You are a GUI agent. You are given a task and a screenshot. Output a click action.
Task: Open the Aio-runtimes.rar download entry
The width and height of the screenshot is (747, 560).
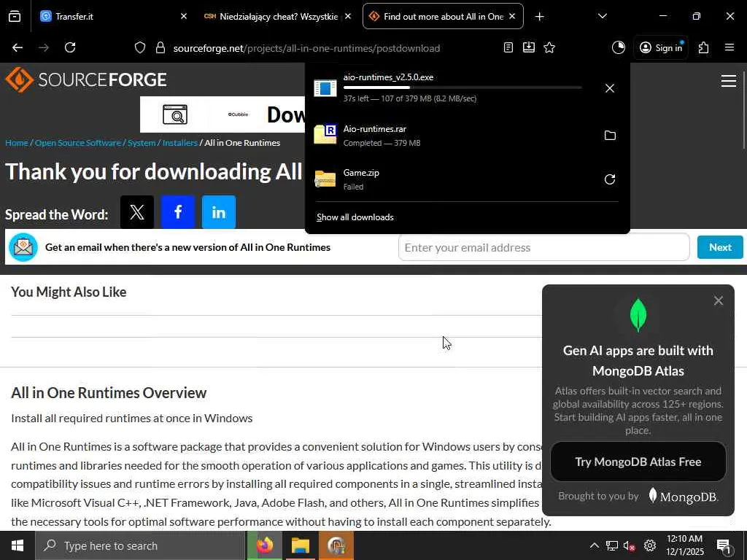[452, 135]
